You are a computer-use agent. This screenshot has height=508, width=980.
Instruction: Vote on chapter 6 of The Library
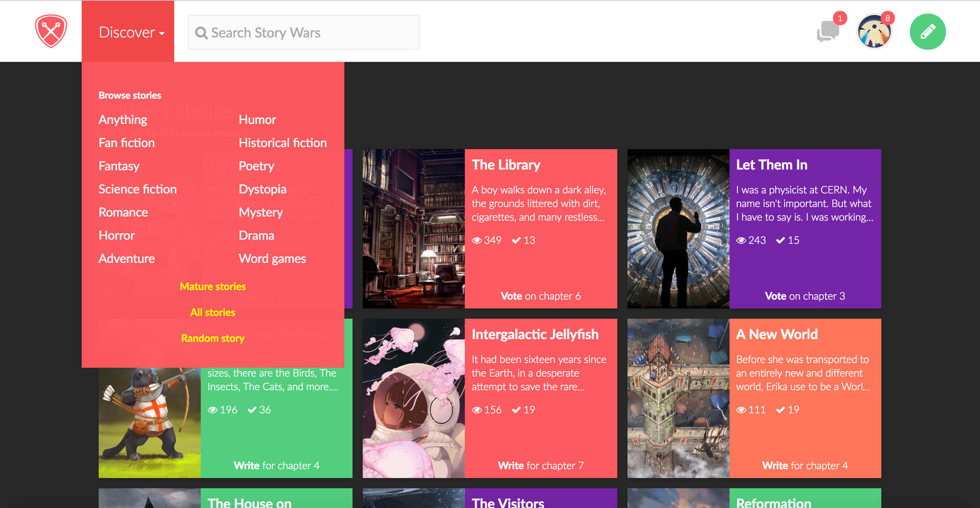click(x=541, y=296)
